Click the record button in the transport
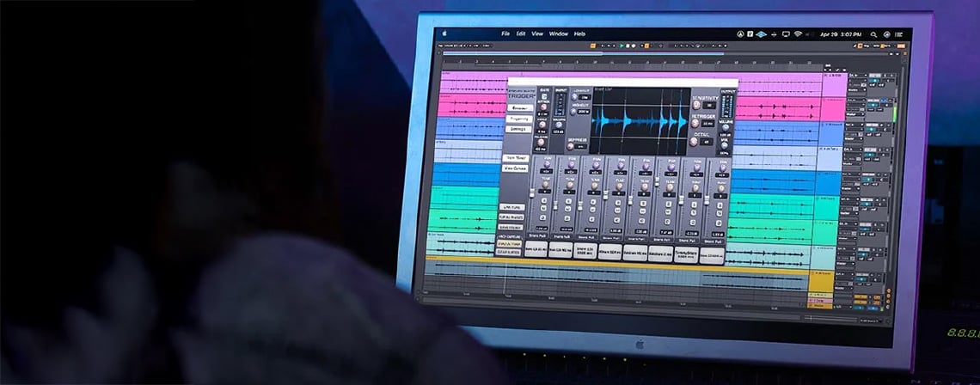 pos(633,46)
